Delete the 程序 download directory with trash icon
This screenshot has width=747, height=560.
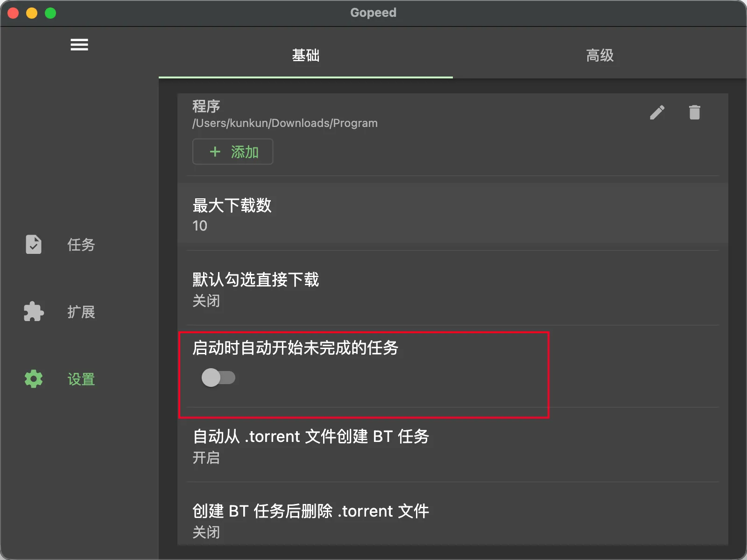[x=694, y=112]
